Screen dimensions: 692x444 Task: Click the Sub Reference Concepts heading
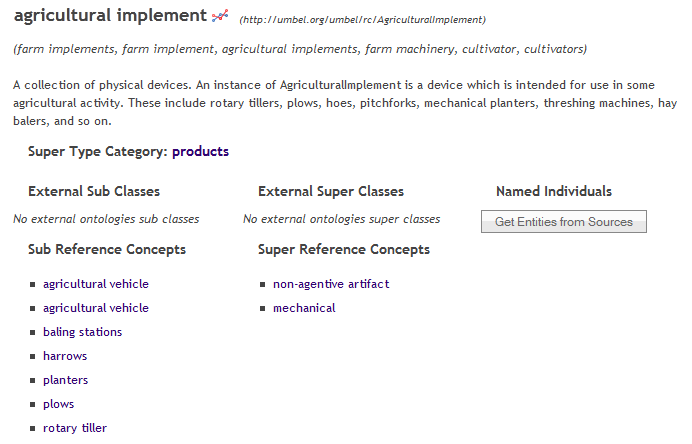coord(107,249)
